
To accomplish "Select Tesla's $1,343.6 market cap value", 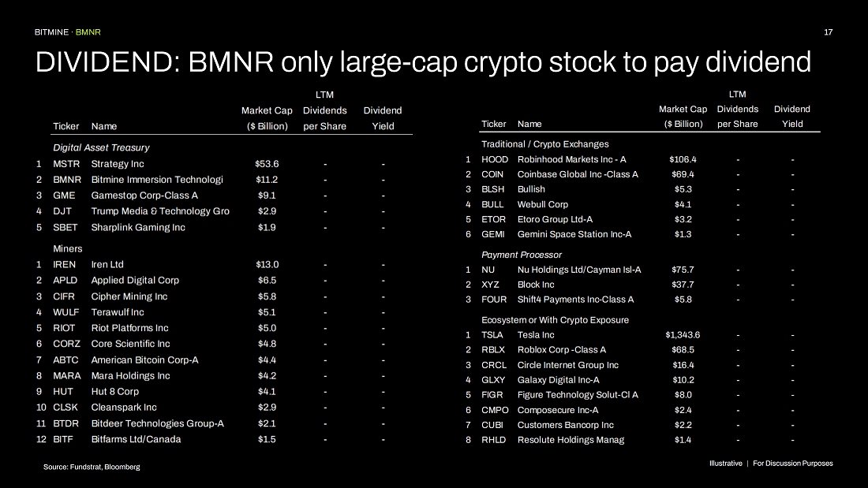I will (x=683, y=335).
